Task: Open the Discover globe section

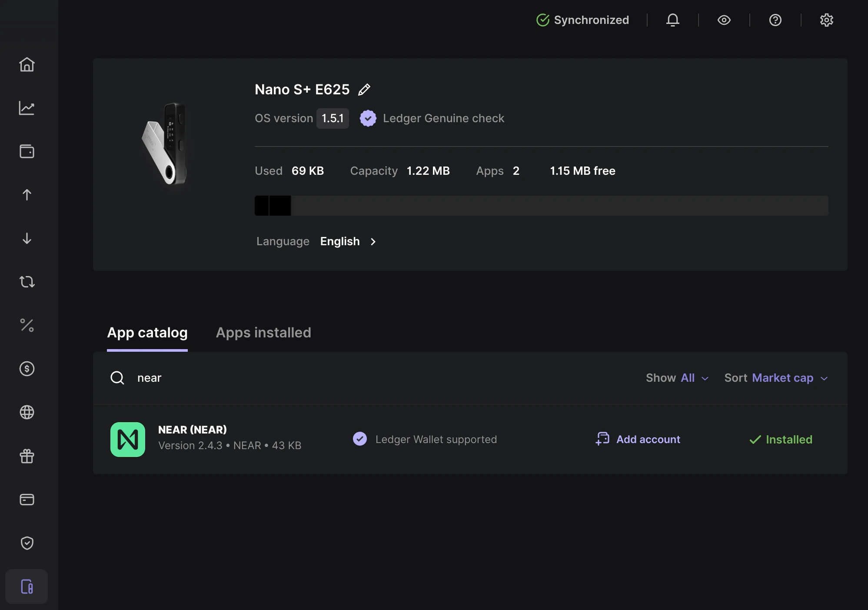Action: (27, 412)
